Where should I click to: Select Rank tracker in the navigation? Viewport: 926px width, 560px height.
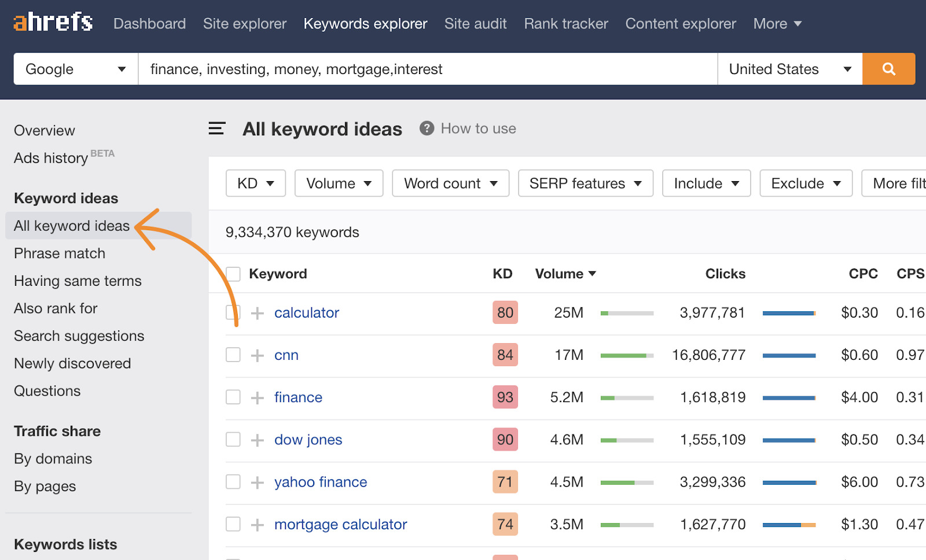(565, 23)
